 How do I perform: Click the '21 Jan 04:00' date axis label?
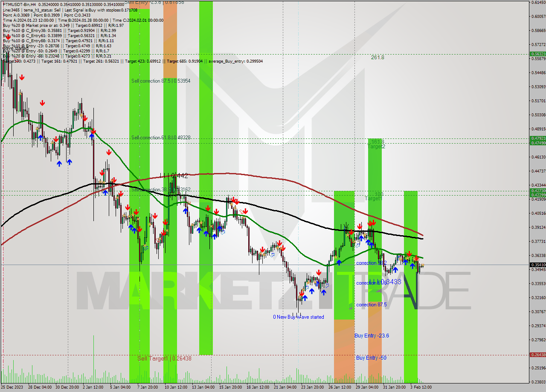coord(285,387)
